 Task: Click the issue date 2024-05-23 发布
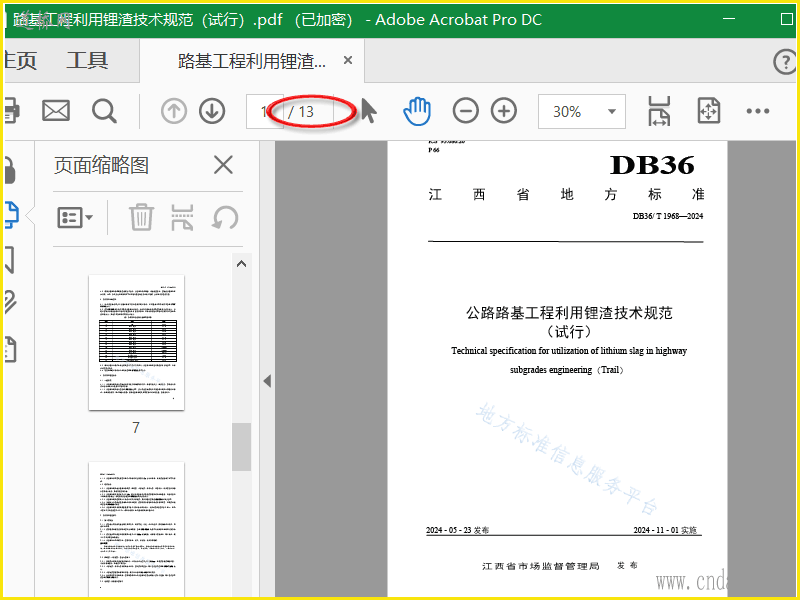[458, 530]
